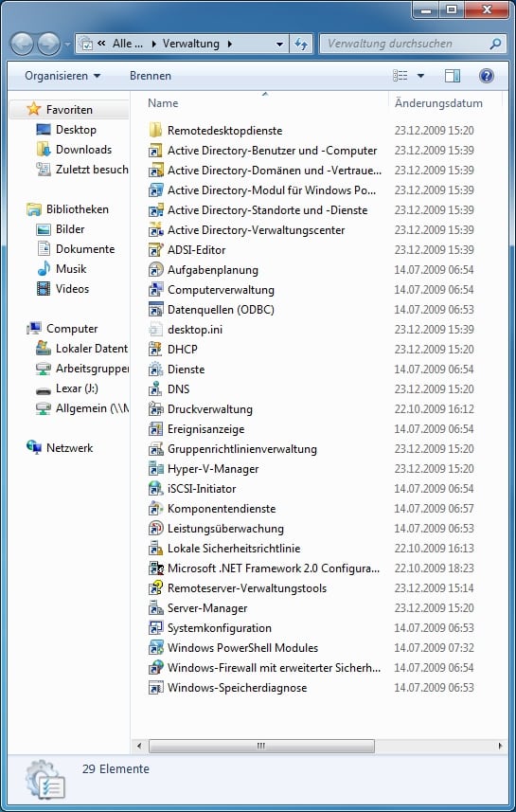
Task: Select the Hyper-V-Manager icon
Action: pos(156,469)
